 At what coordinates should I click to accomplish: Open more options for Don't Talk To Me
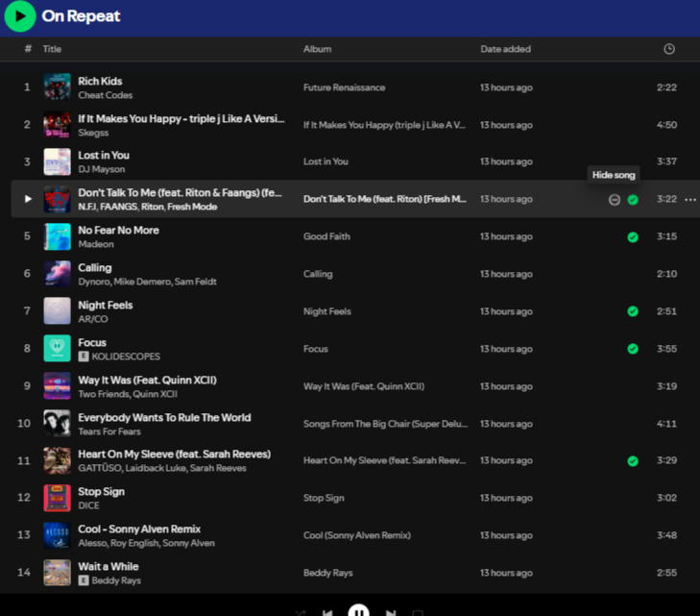[690, 199]
